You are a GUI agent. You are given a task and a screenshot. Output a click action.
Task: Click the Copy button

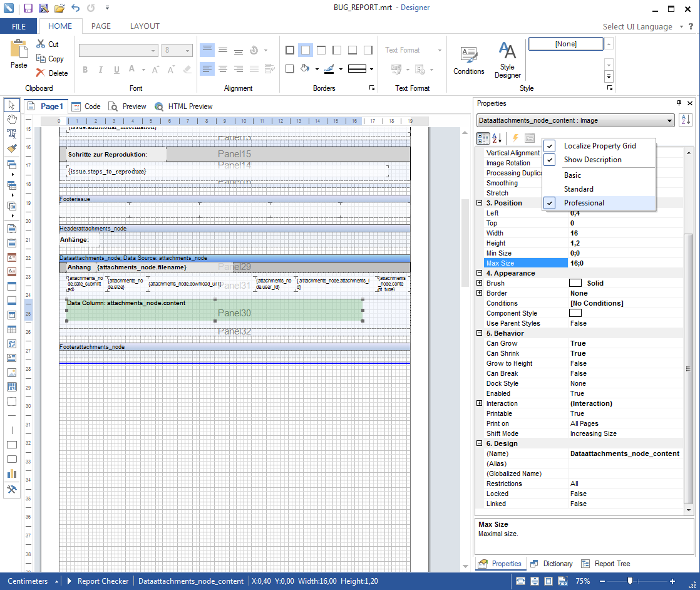(x=50, y=58)
